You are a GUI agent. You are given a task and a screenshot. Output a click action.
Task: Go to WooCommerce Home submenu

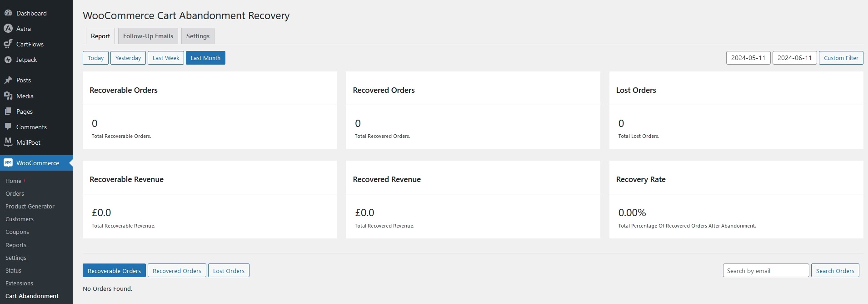point(13,181)
